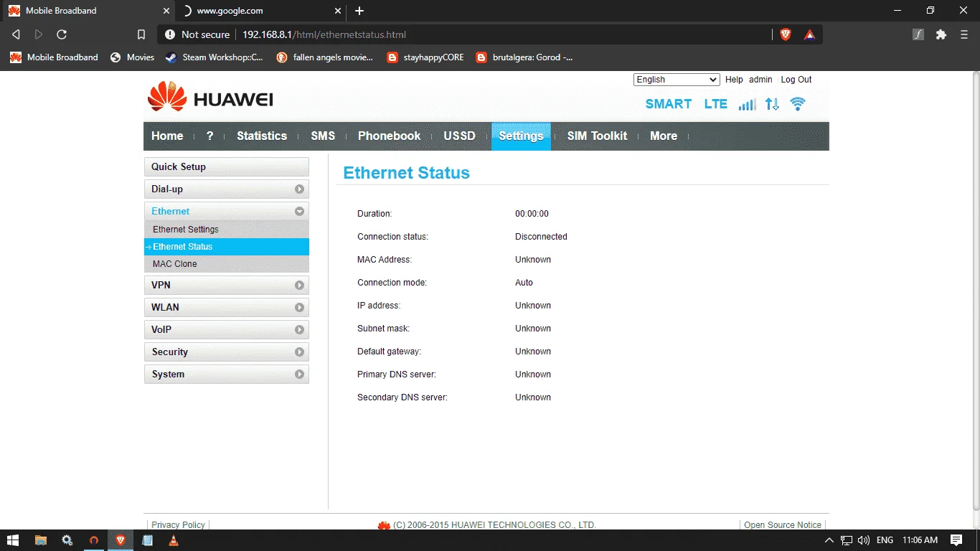Open the extensions puzzle icon
980x551 pixels.
tap(941, 34)
